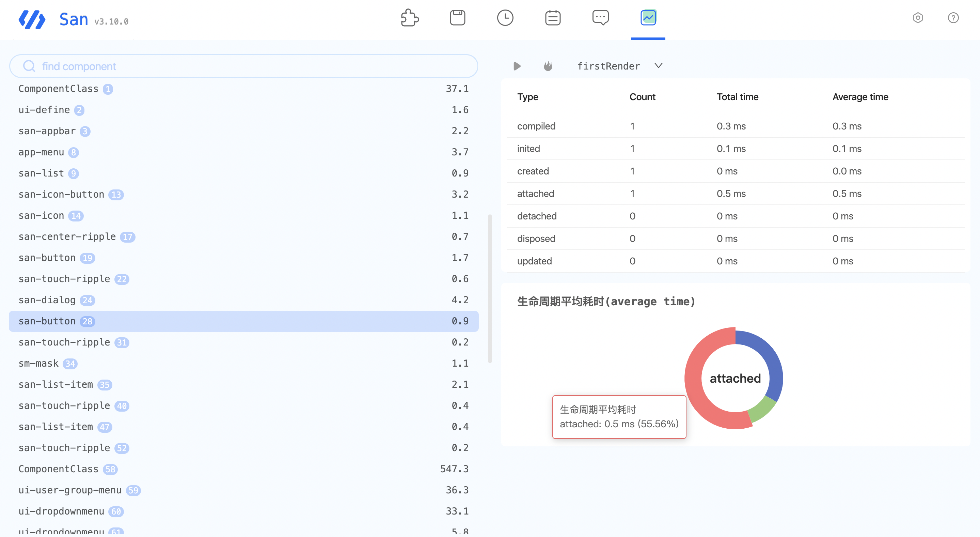Open the component tree puzzle icon tab
The image size is (980, 537).
click(410, 18)
